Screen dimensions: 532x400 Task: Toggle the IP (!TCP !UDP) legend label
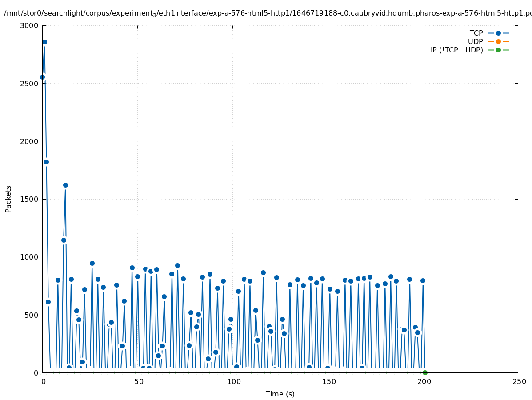[x=456, y=50]
